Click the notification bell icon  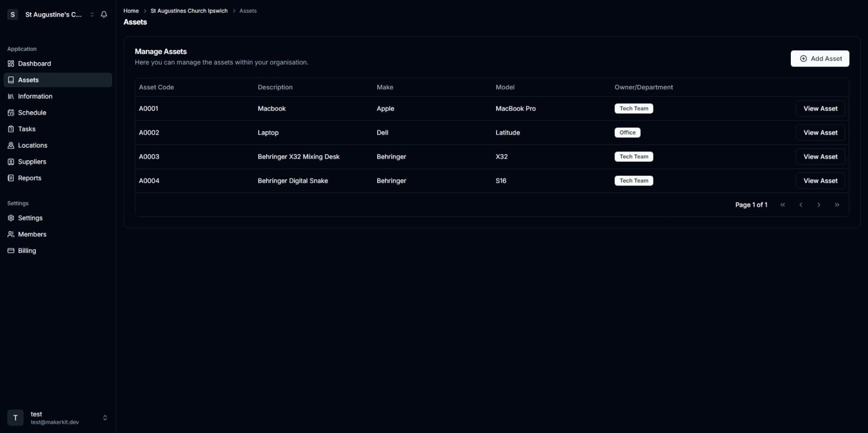[x=104, y=15]
